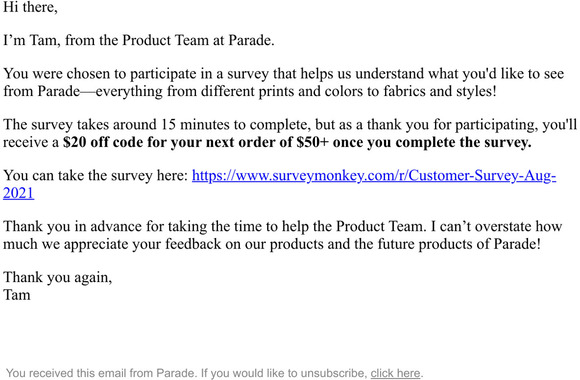Click the "Thank you again," closing line
Image resolution: width=580 pixels, height=380 pixels.
tap(57, 277)
